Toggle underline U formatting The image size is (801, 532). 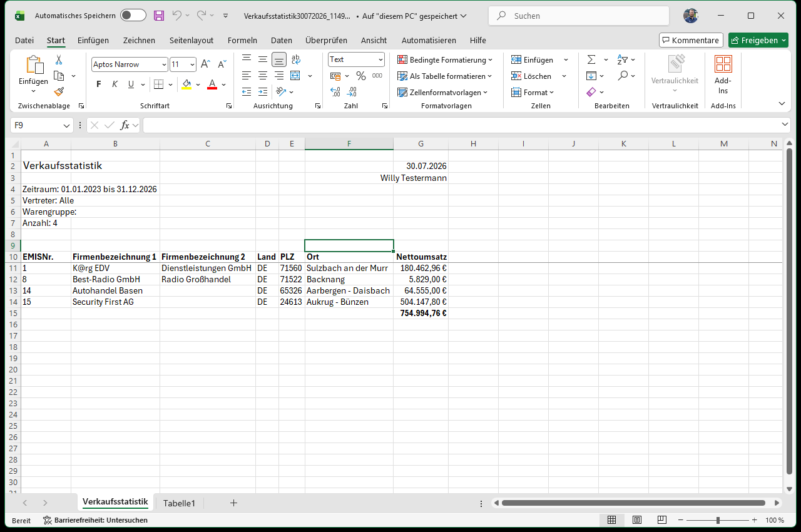pos(131,84)
